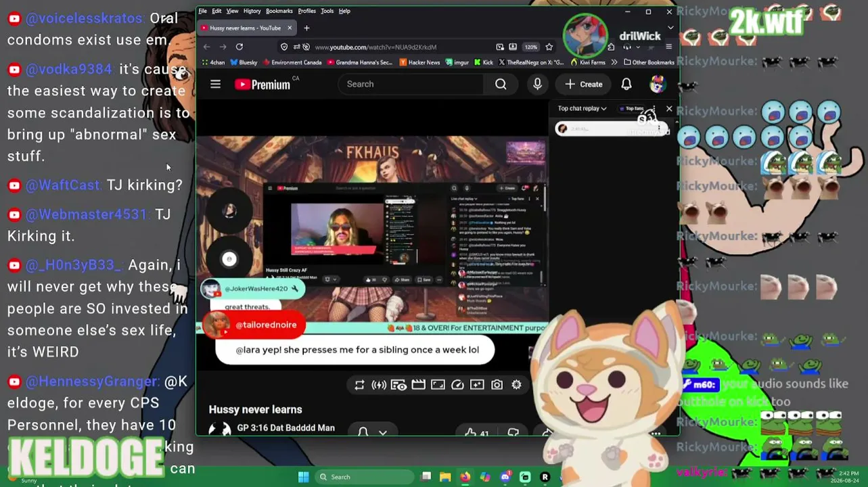Go back in browser history
Image resolution: width=868 pixels, height=487 pixels.
coord(207,47)
